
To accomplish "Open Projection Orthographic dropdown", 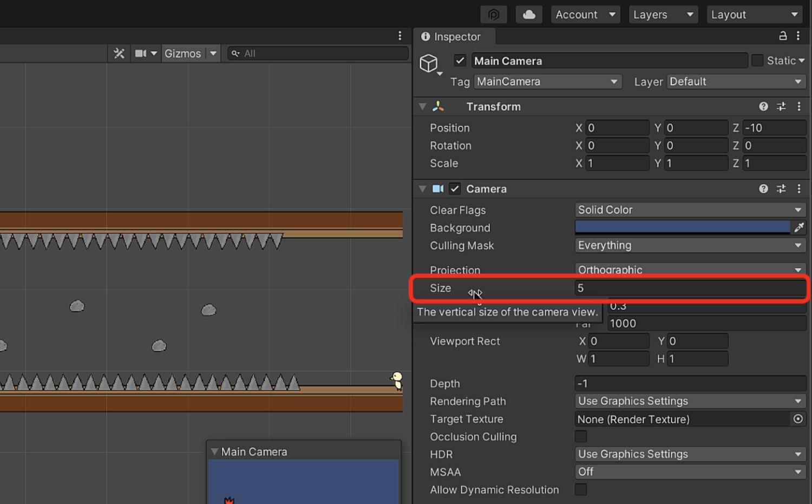I will click(690, 270).
